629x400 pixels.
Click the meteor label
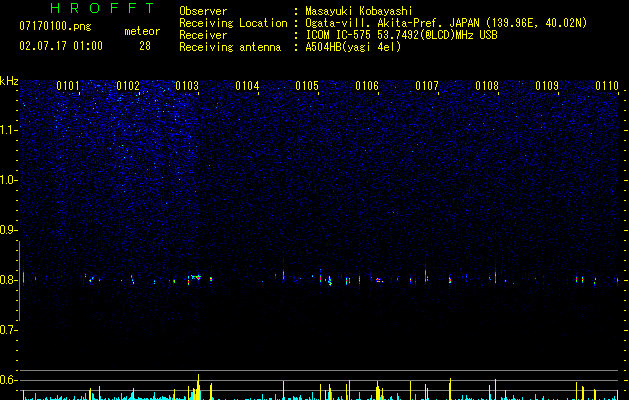[142, 31]
